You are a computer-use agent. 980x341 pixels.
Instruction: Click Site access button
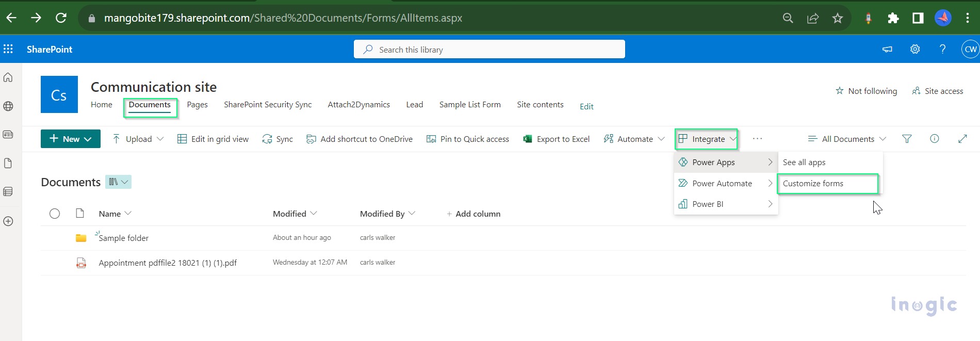tap(937, 91)
